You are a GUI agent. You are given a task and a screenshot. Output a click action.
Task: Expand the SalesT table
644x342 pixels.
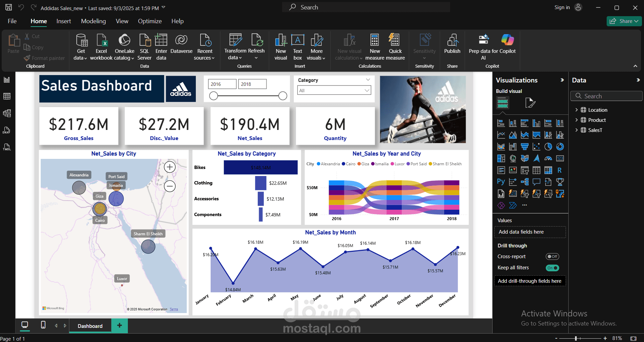576,130
